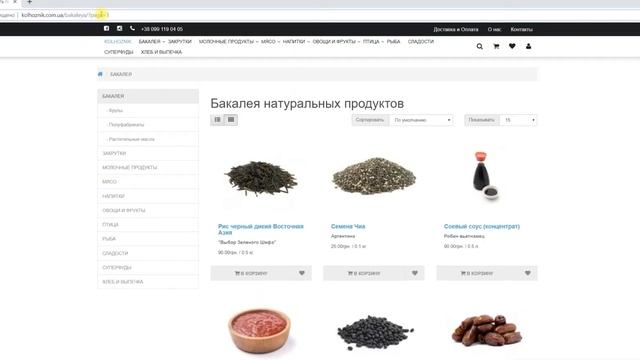Select Растительные масла subcategory in the sidebar
The width and height of the screenshot is (640, 360).
(x=148, y=139)
